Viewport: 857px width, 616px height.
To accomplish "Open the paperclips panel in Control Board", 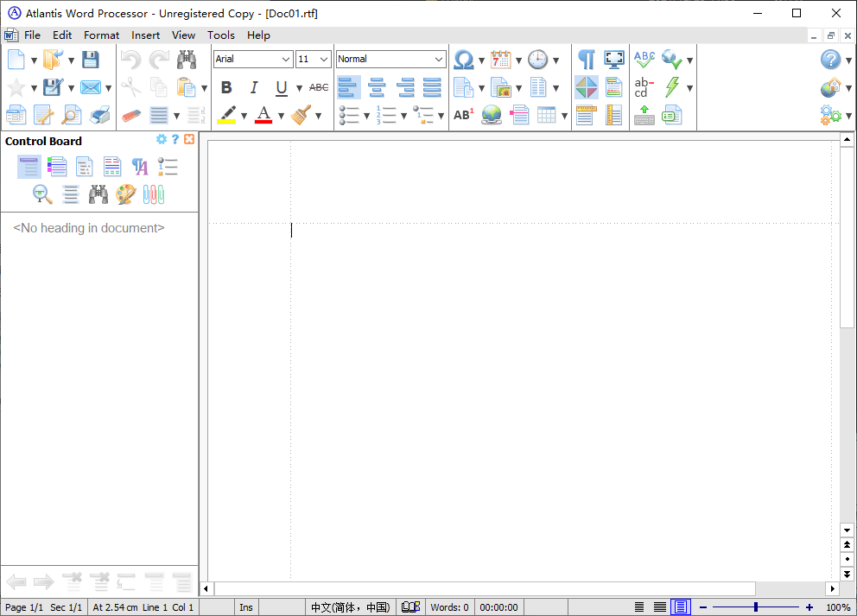I will (x=154, y=194).
